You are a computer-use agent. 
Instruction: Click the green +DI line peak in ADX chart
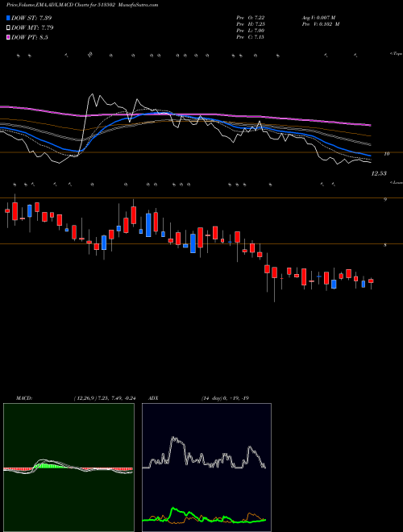(174, 509)
